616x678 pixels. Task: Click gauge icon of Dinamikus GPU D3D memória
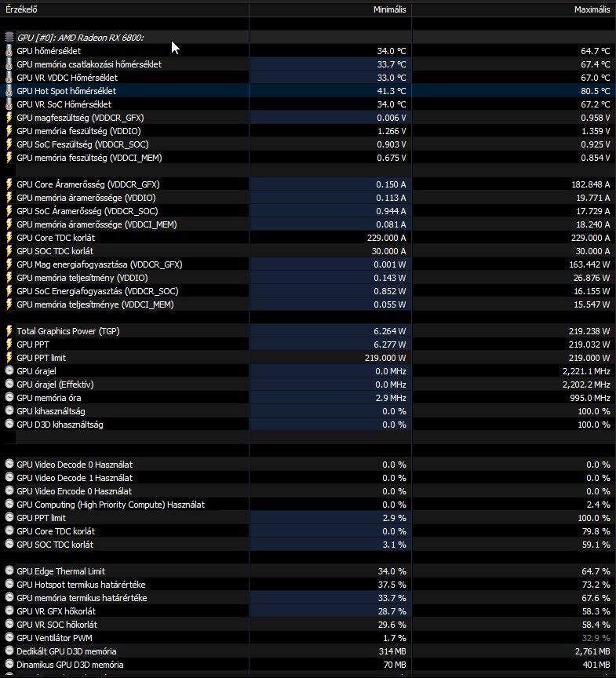pyautogui.click(x=9, y=664)
